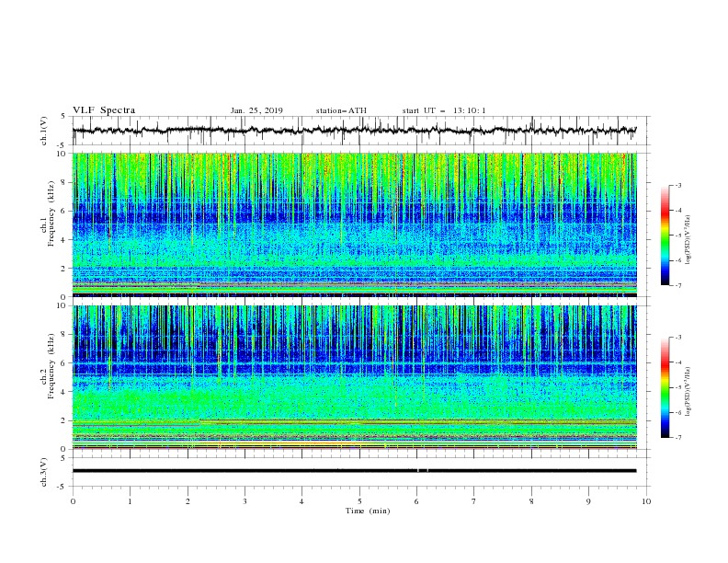Click time axis tick label "7"

(474, 501)
